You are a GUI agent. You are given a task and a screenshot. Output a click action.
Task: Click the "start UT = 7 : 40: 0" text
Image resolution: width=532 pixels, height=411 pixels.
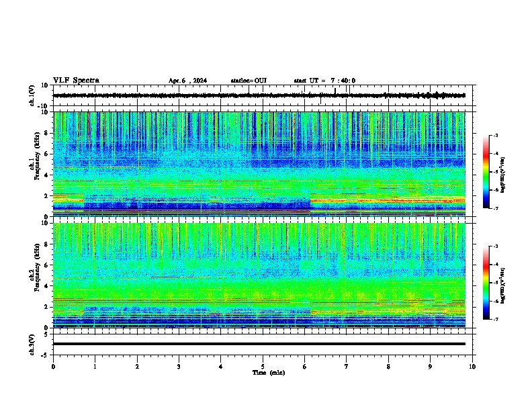[x=324, y=81]
